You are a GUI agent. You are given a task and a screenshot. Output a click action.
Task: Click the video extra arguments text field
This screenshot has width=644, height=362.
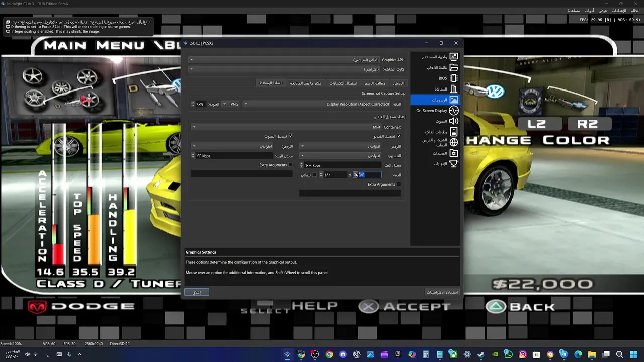point(351,193)
